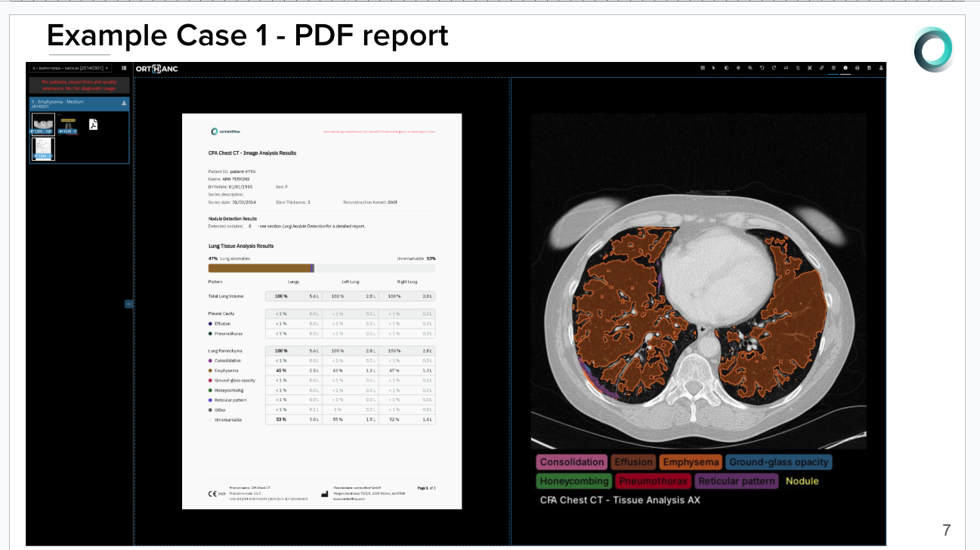The width and height of the screenshot is (980, 550).
Task: Toggle the highlighted list lines toolbar button
Action: coord(833,68)
